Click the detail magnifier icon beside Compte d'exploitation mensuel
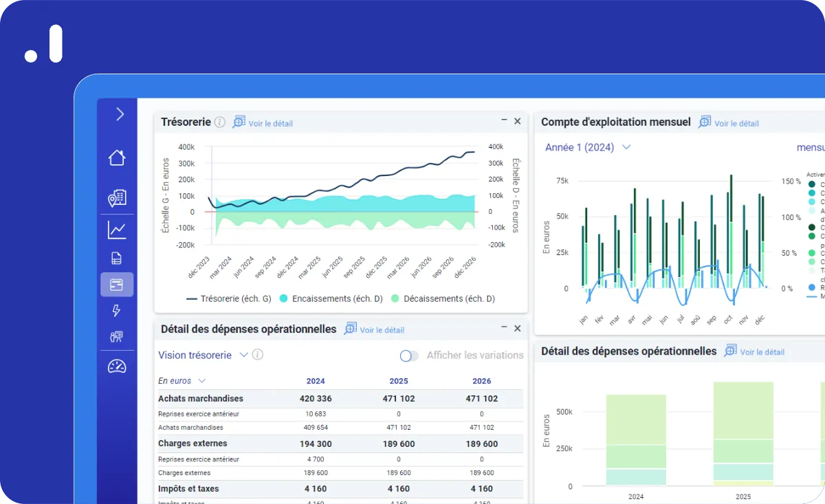 (705, 122)
